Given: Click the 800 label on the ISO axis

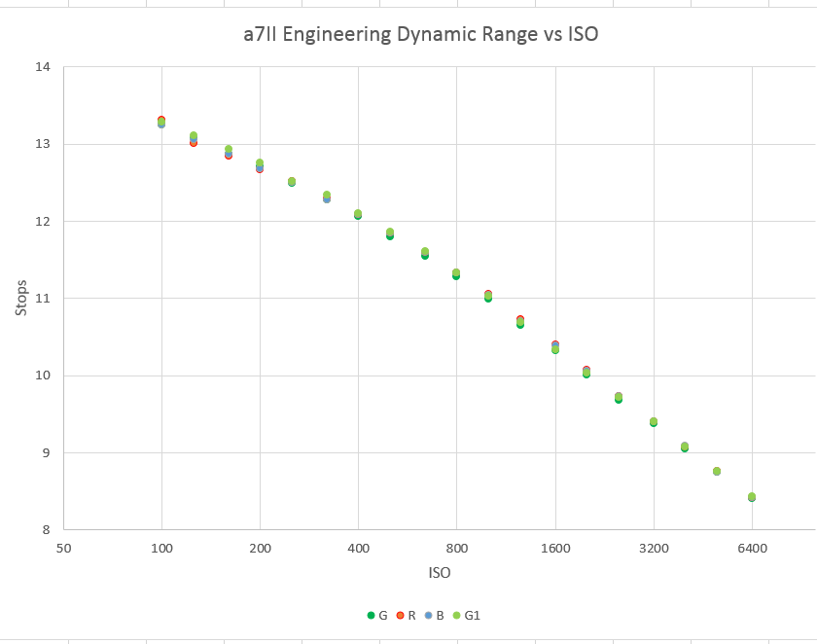Looking at the screenshot, I should point(457,548).
